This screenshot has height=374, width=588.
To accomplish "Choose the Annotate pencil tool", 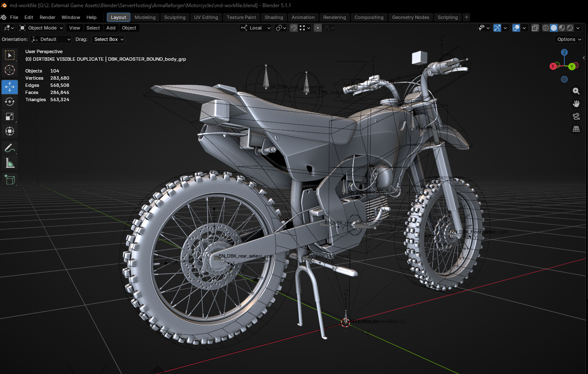I will coord(10,148).
